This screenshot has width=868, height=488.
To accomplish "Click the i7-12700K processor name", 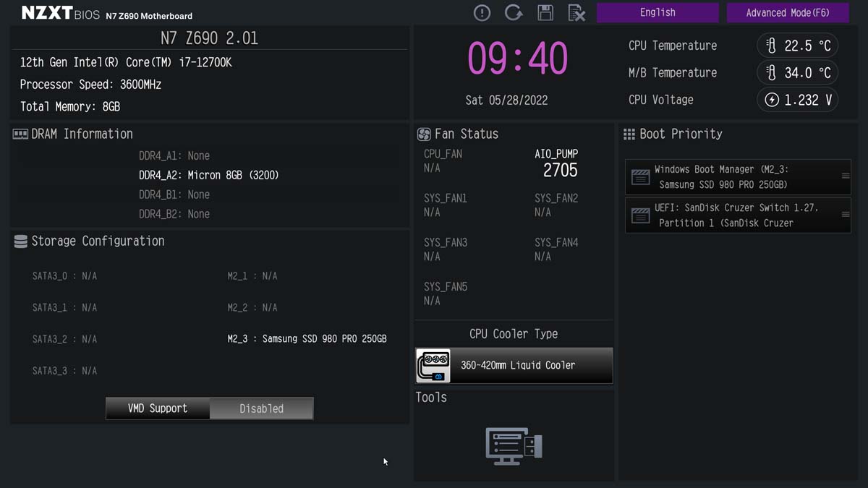I will pos(205,63).
